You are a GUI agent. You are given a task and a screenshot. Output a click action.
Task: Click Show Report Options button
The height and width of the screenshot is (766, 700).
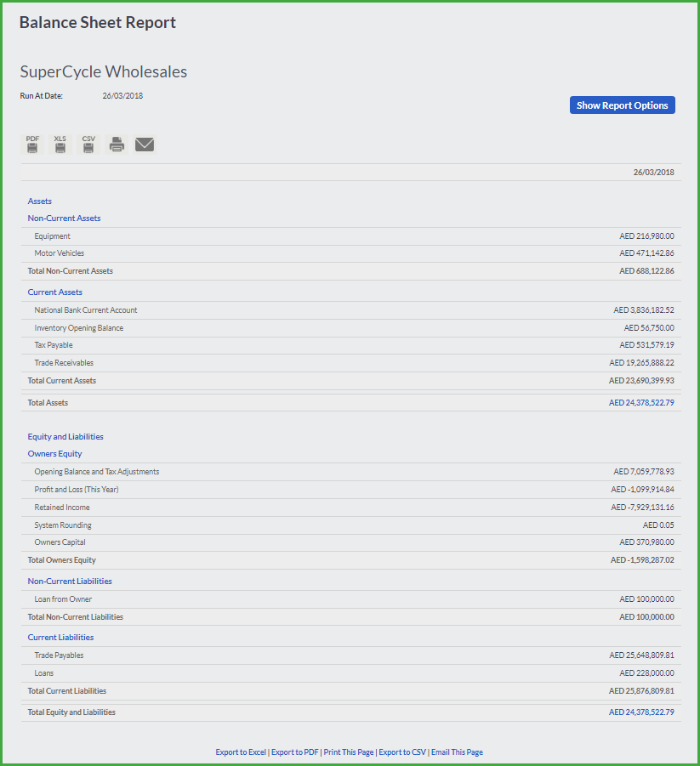[x=623, y=105]
